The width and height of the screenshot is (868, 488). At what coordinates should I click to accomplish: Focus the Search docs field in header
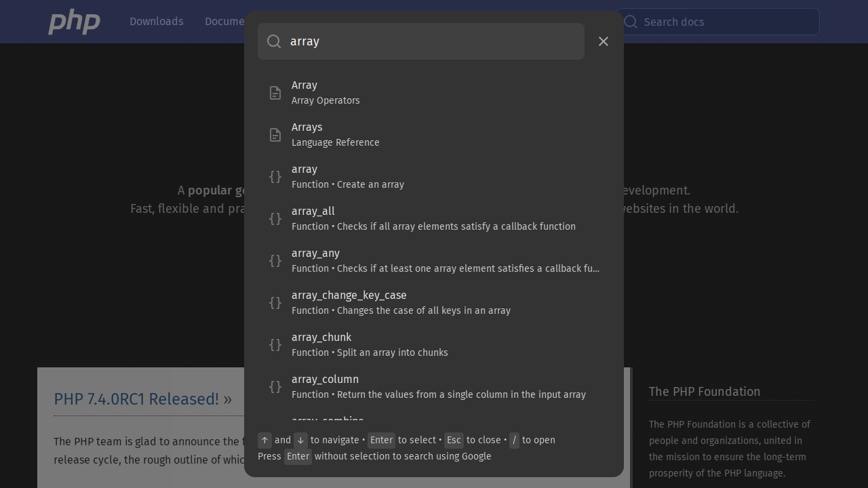point(726,22)
